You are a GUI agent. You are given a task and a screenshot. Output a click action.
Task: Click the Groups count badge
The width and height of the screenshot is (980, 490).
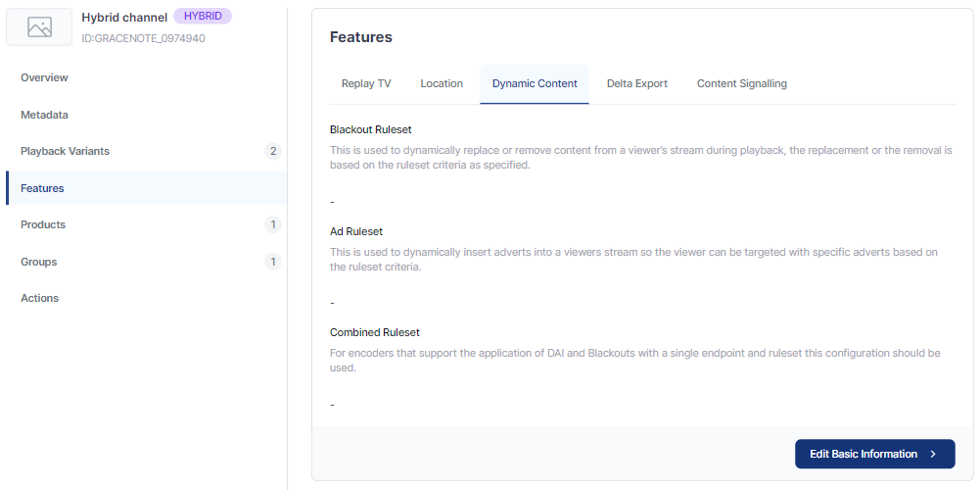pyautogui.click(x=273, y=262)
